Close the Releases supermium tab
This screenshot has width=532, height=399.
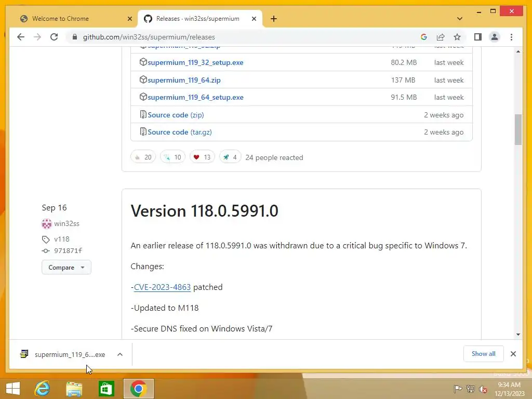click(254, 19)
